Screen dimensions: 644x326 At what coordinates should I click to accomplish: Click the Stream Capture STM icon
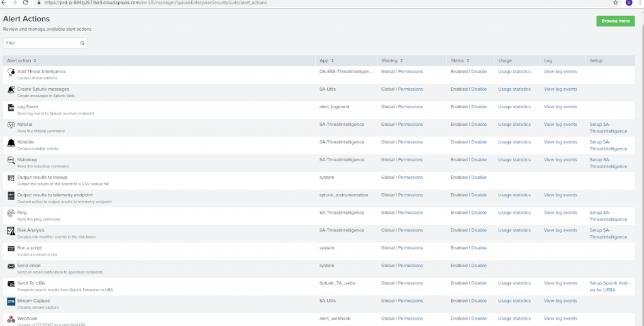pyautogui.click(x=11, y=301)
